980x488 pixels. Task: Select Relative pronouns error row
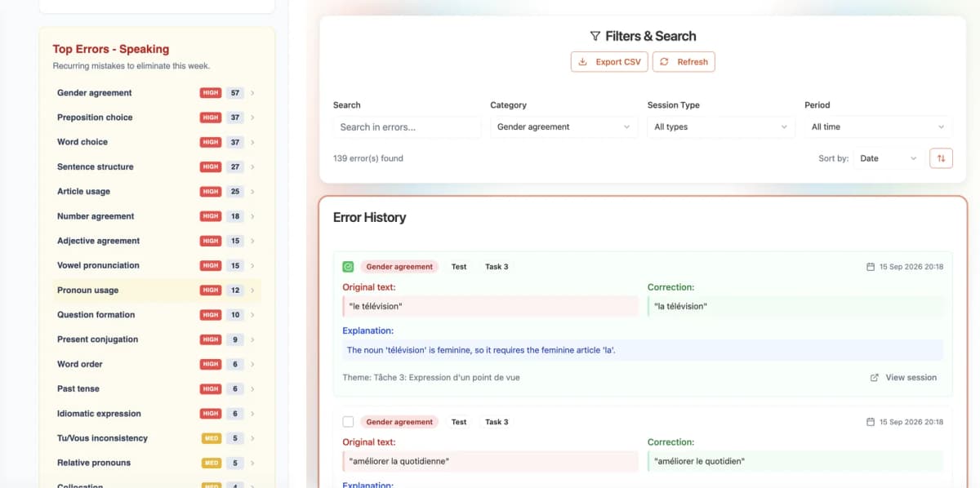pyautogui.click(x=157, y=463)
